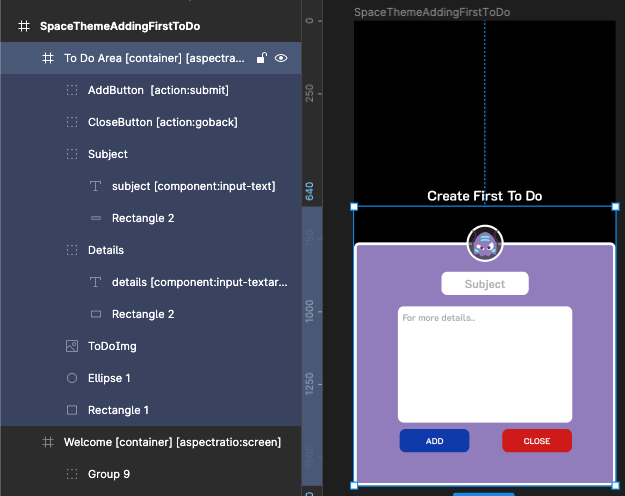Click the 640 mark on vertical ruler
The width and height of the screenshot is (625, 496).
tap(309, 192)
